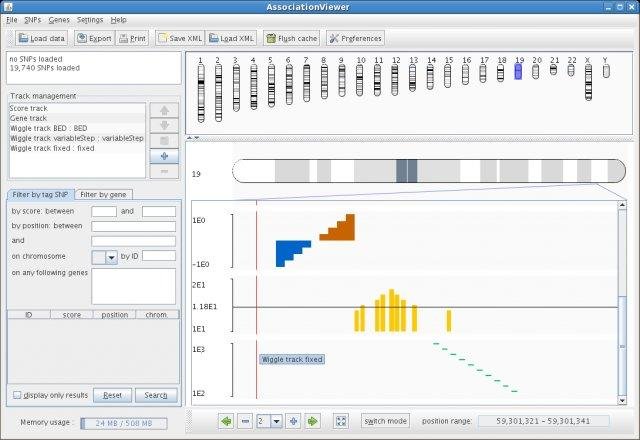Click the fit to full view icon
The width and height of the screenshot is (640, 440).
click(x=341, y=421)
